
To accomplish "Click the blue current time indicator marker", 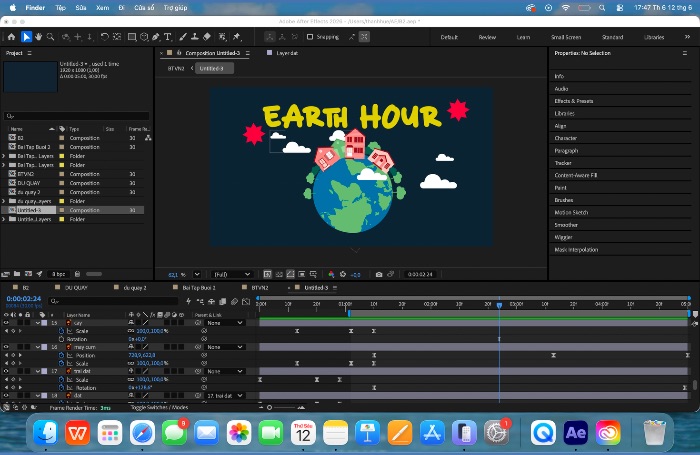I will click(x=499, y=305).
